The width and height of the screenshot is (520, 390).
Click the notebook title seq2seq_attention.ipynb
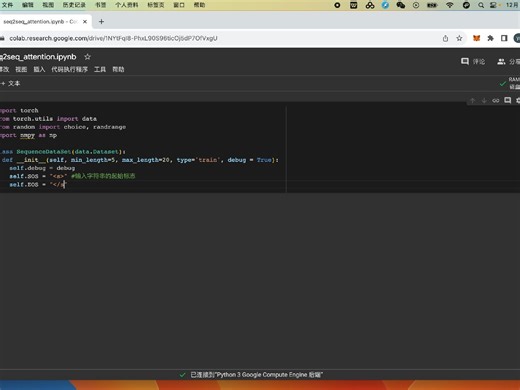point(38,57)
